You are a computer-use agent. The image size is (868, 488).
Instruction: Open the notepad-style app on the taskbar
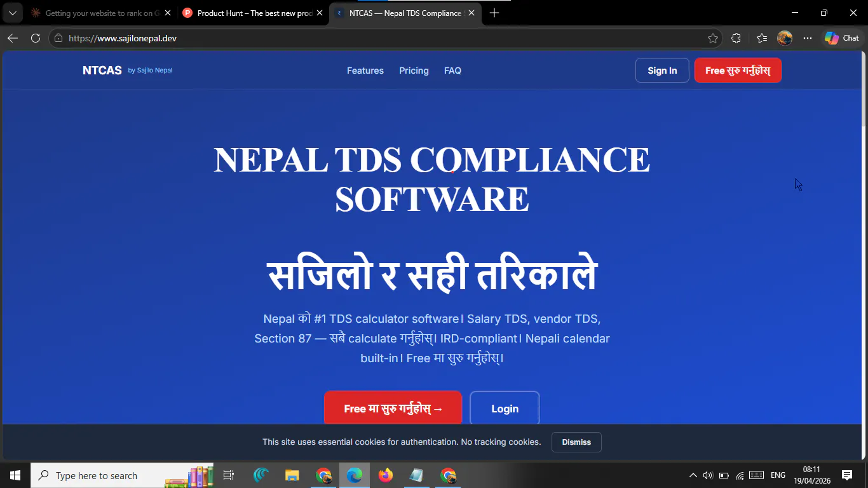pyautogui.click(x=417, y=475)
